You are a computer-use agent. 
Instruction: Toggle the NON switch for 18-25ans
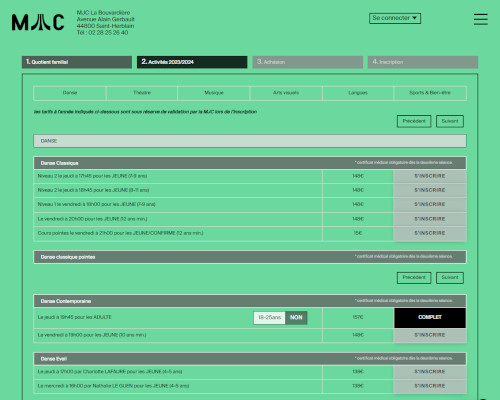[296, 318]
